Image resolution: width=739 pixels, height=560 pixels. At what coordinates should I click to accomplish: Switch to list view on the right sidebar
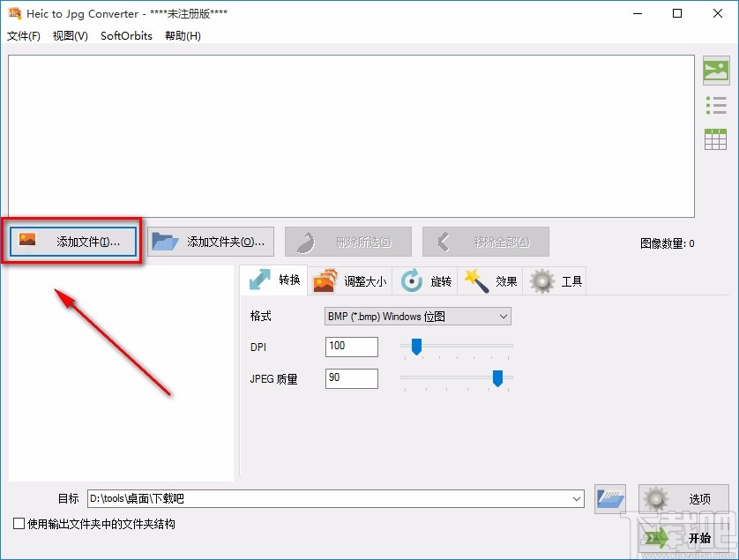[717, 104]
